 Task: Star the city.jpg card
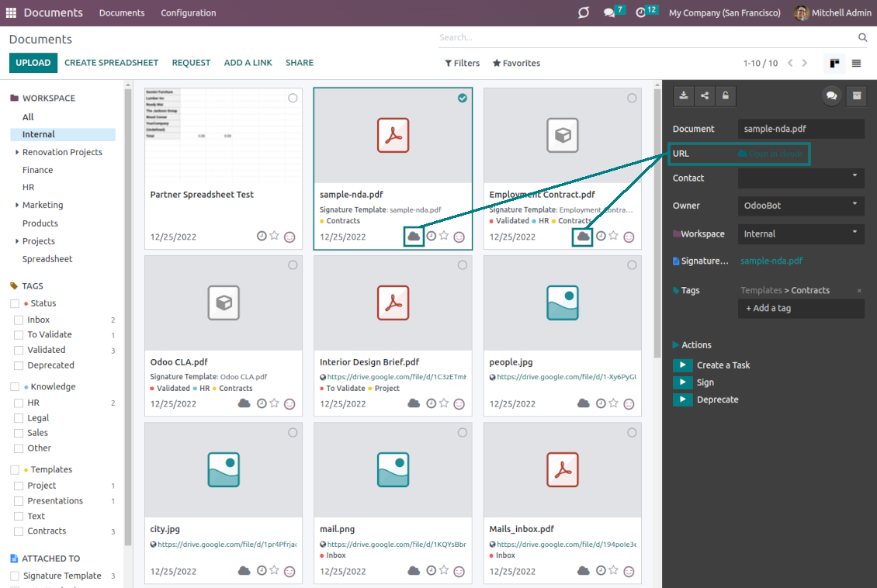click(274, 570)
